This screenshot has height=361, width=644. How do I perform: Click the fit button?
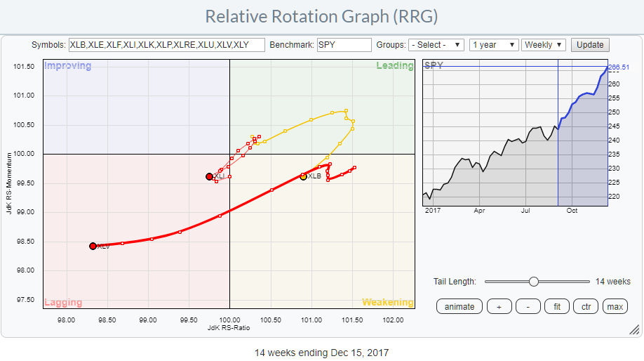557,306
